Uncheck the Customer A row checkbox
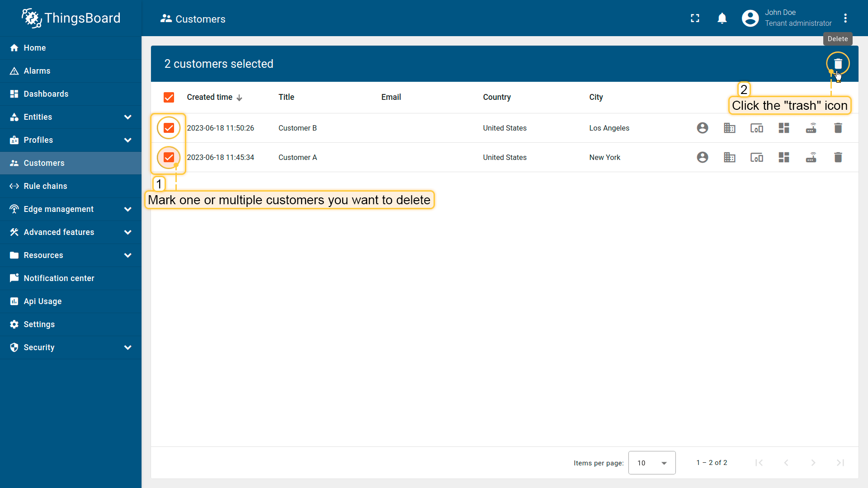This screenshot has width=868, height=488. click(x=169, y=157)
